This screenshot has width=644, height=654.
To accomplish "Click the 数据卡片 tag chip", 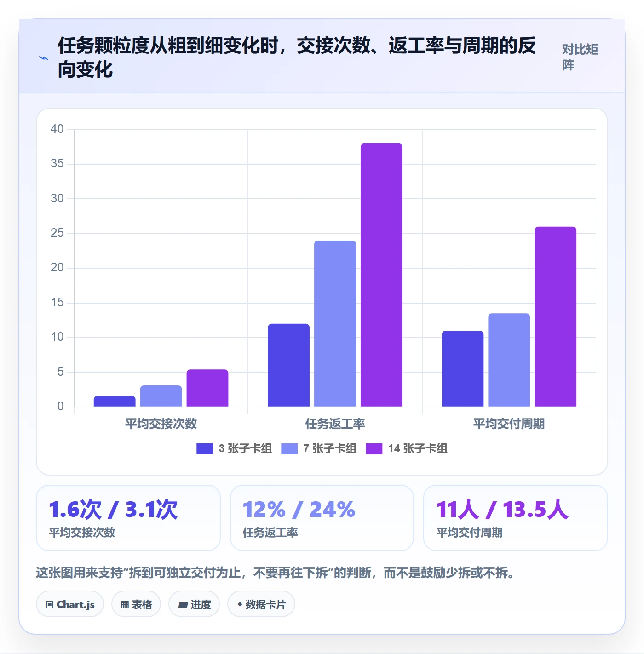I will pyautogui.click(x=261, y=604).
